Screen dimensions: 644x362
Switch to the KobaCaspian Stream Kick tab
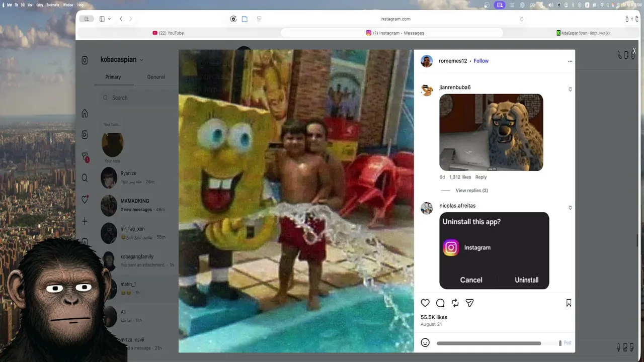tap(583, 33)
